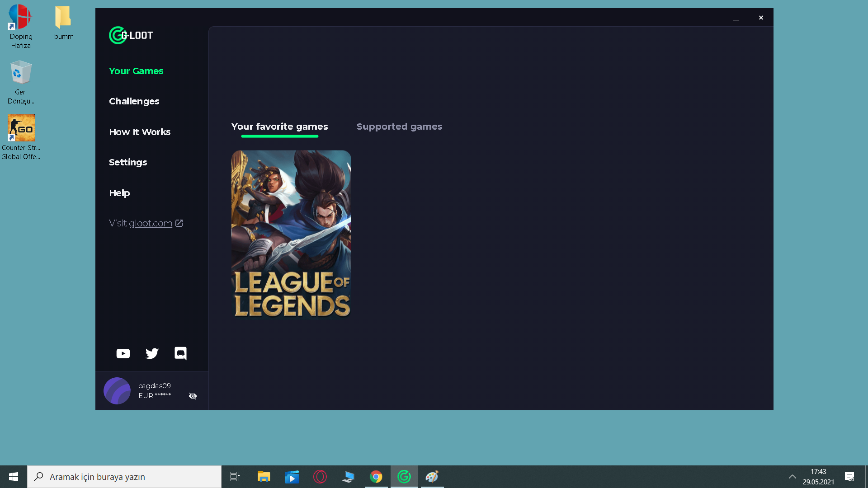The height and width of the screenshot is (488, 868).
Task: Click G-Loot icon in taskbar
Action: [x=404, y=477]
